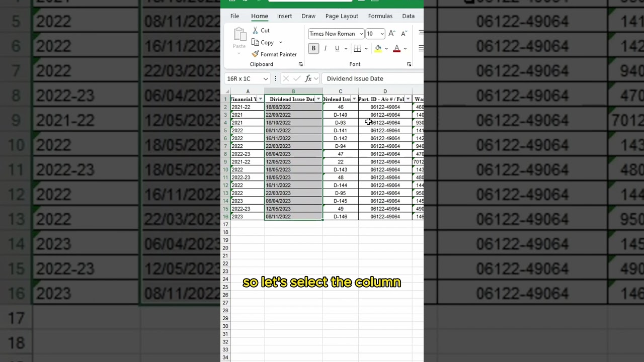The width and height of the screenshot is (644, 362).
Task: Switch to the Insert tab
Action: click(x=284, y=16)
